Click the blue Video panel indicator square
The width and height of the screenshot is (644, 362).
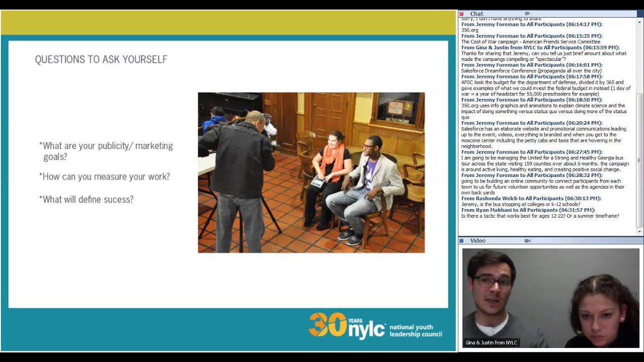[461, 241]
